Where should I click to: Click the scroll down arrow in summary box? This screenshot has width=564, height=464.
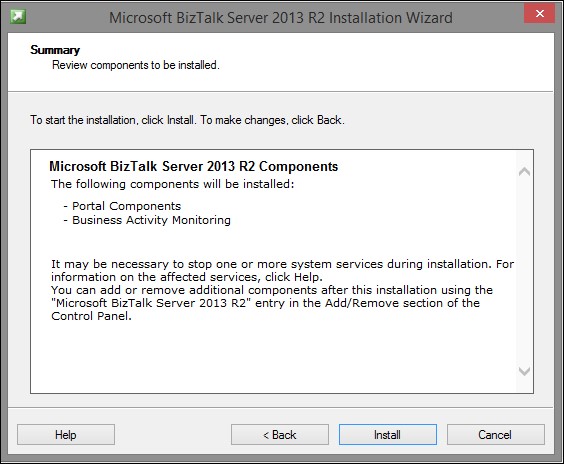click(524, 371)
